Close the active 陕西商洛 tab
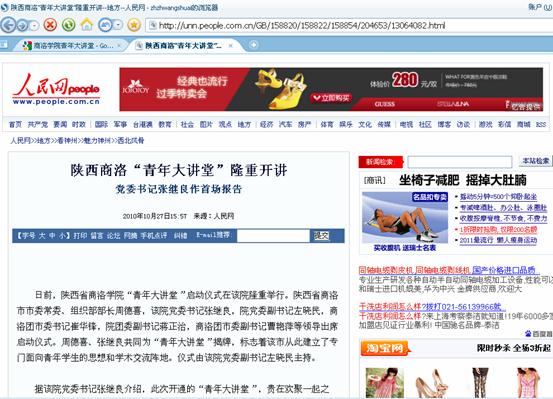553x399 pixels. pyautogui.click(x=230, y=46)
